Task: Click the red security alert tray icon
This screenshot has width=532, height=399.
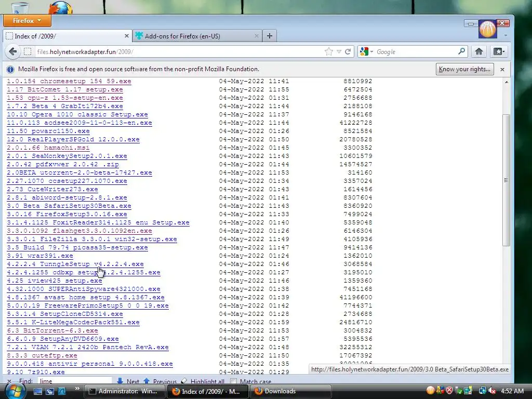Action: pyautogui.click(x=449, y=391)
